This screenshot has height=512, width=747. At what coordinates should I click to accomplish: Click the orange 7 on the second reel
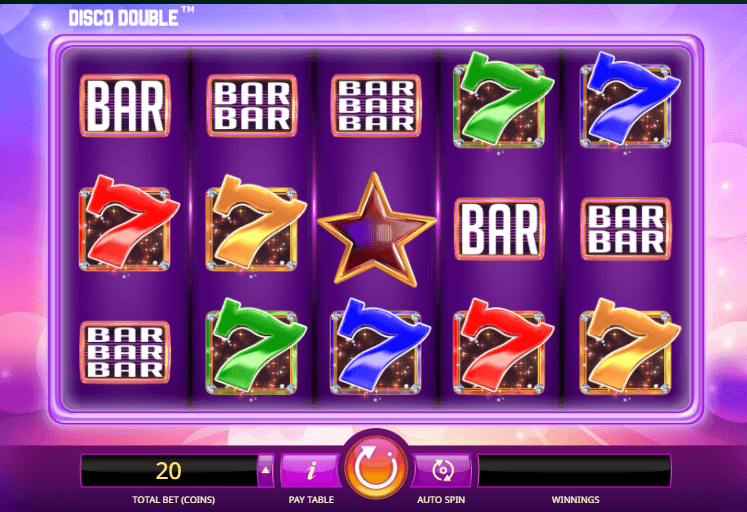[255, 223]
